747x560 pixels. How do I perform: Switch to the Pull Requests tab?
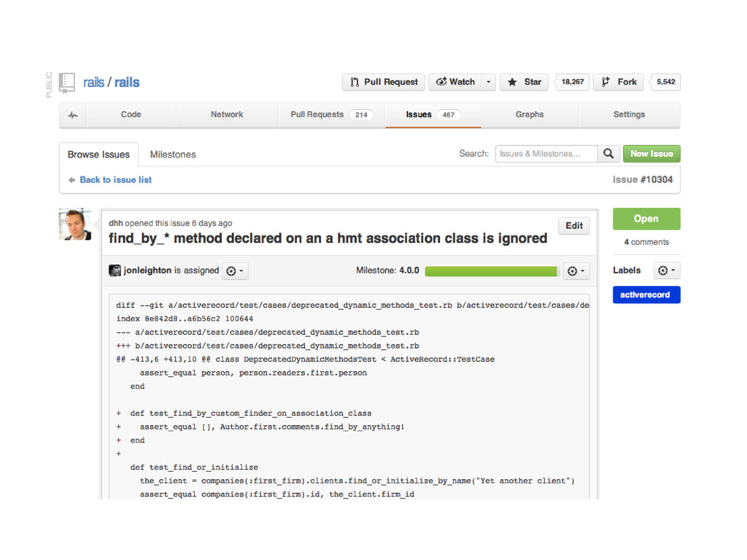(330, 114)
